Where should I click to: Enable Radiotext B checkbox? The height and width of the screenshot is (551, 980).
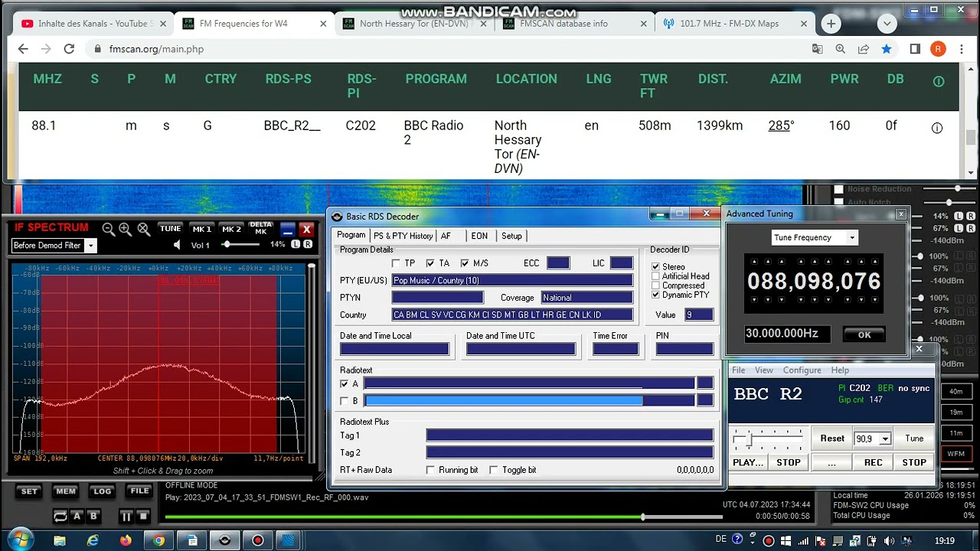[x=345, y=401]
